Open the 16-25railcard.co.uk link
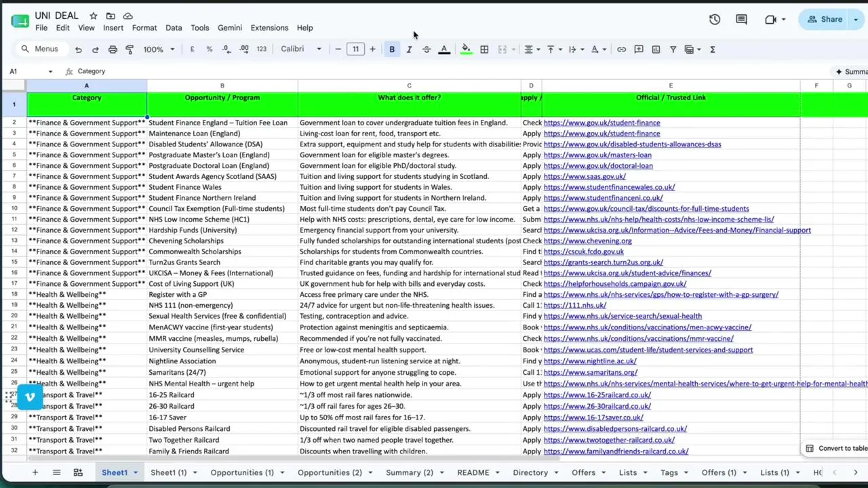868x488 pixels. pos(597,395)
